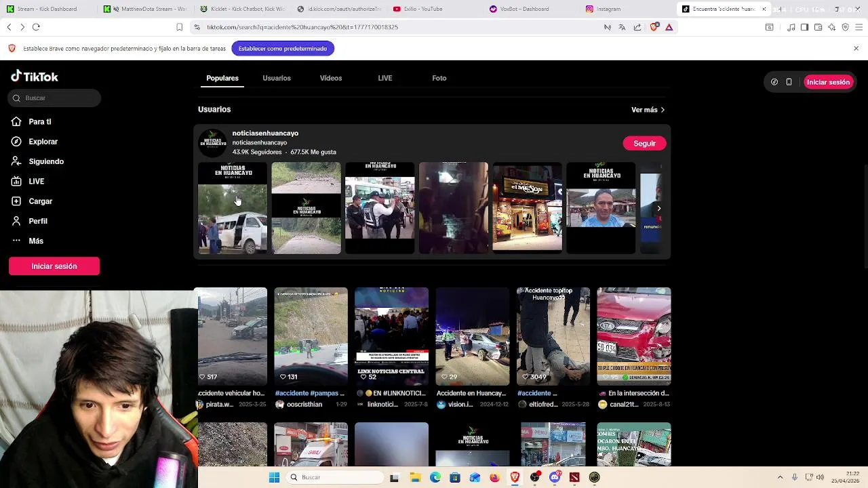Open Cargar upload page

coord(32,201)
